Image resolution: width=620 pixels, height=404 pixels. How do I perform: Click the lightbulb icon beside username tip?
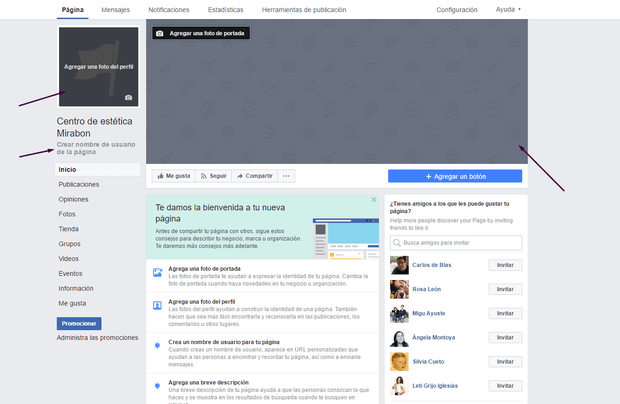[157, 345]
